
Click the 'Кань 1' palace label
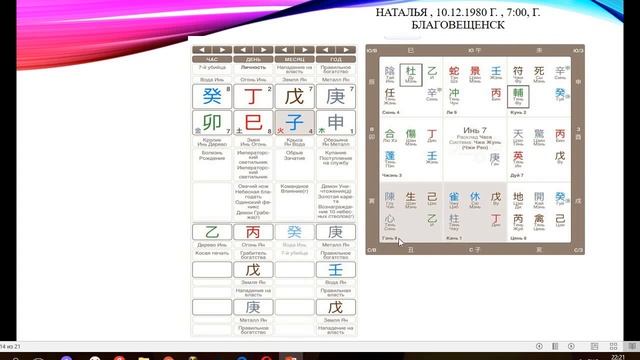[454, 238]
